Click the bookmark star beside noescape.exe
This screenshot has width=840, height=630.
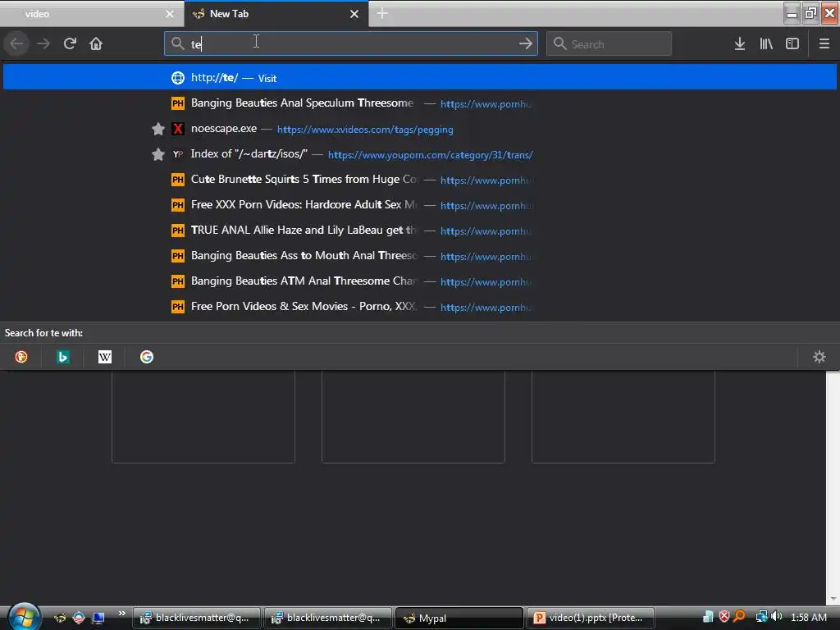coord(158,129)
